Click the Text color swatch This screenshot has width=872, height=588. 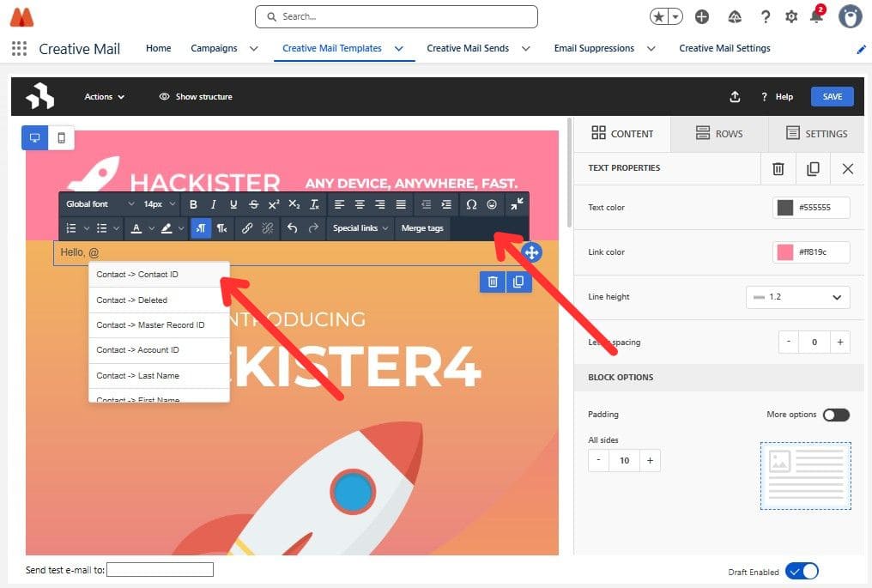(x=784, y=208)
